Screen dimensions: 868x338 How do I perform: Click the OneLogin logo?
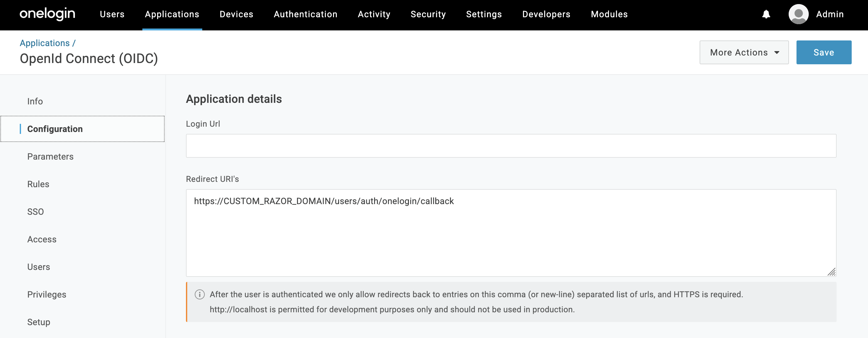pos(48,14)
